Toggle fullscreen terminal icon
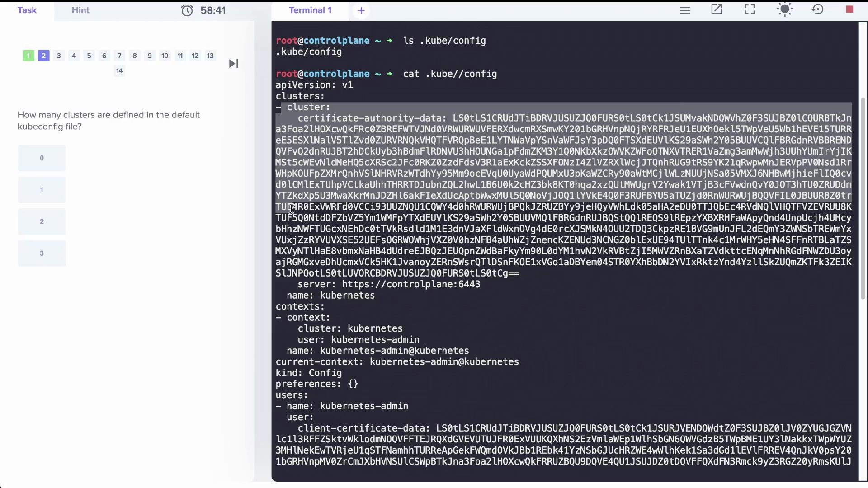This screenshot has width=868, height=488. [x=750, y=9]
